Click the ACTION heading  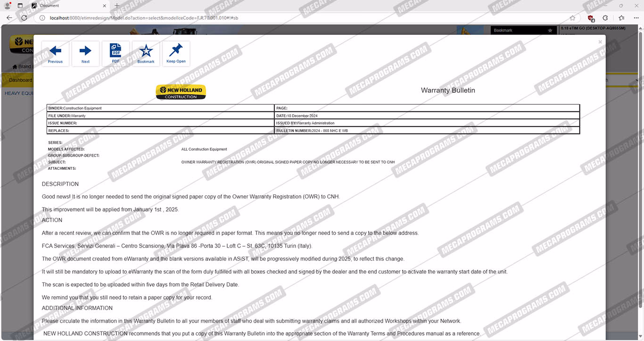click(x=52, y=220)
